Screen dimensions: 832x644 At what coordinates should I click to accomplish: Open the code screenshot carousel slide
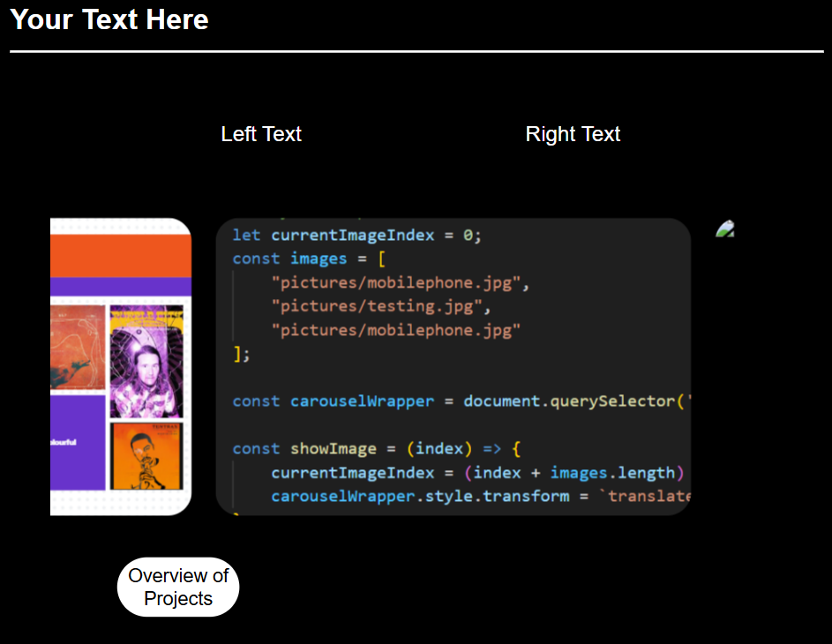(x=453, y=366)
